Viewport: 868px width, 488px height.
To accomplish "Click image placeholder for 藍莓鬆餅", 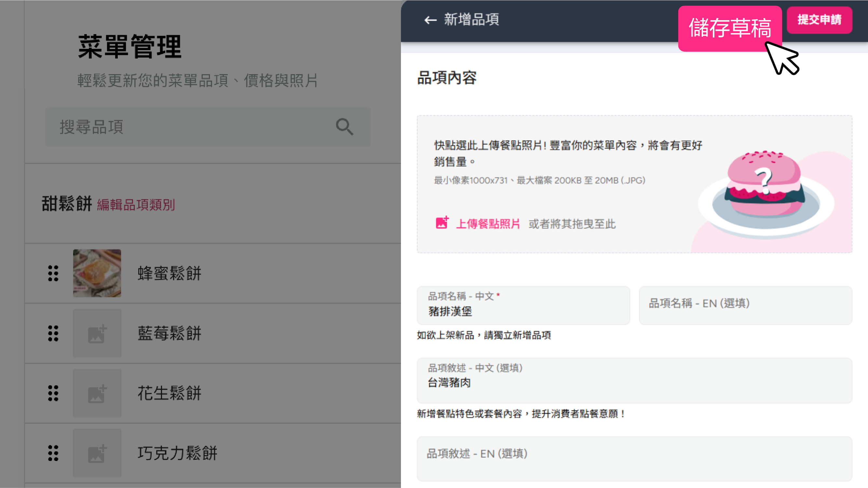I will (97, 333).
